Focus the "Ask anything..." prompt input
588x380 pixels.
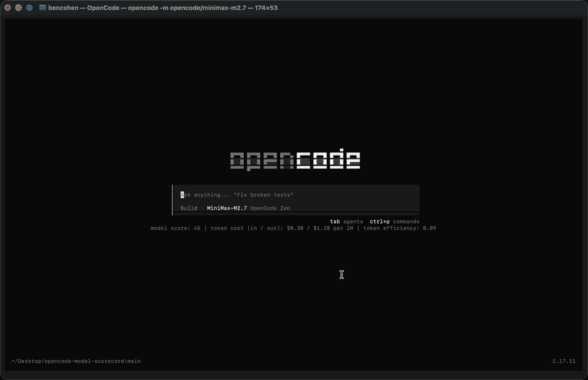point(295,195)
